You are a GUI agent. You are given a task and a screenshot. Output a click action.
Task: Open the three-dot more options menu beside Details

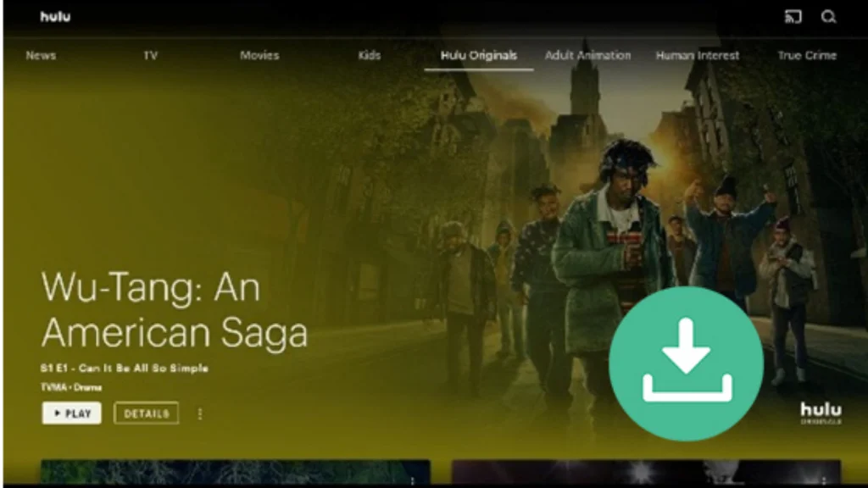coord(200,413)
